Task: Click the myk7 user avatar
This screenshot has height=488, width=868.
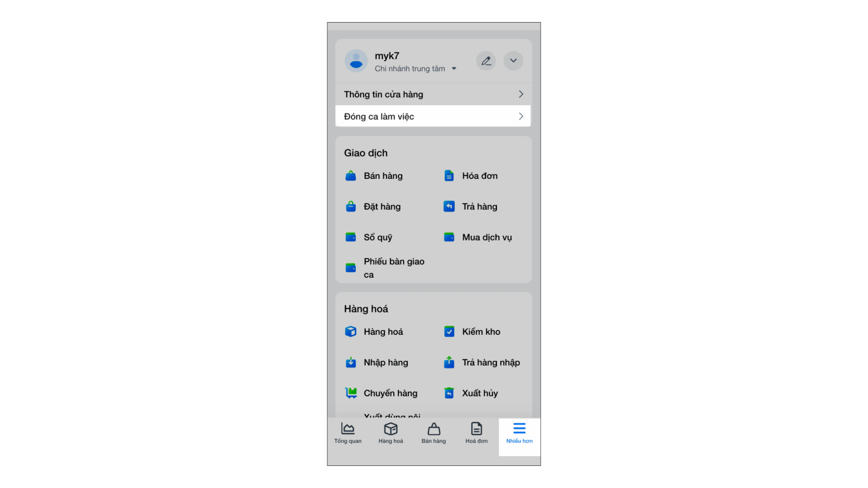Action: click(356, 61)
